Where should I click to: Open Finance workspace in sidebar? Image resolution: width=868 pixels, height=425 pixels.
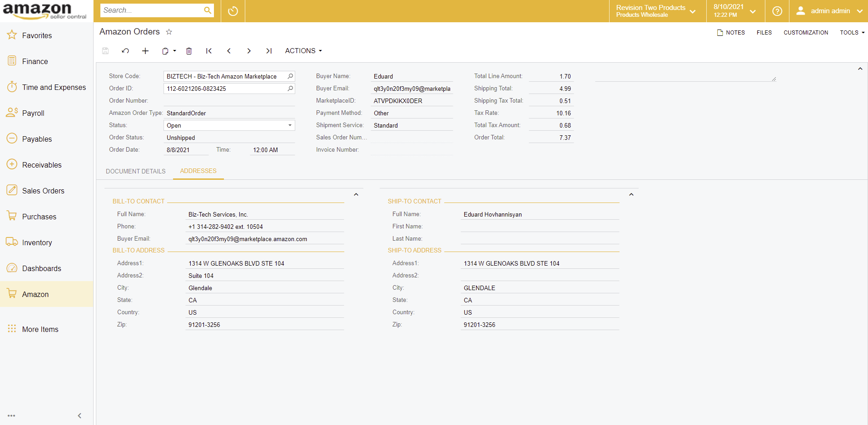tap(46, 61)
